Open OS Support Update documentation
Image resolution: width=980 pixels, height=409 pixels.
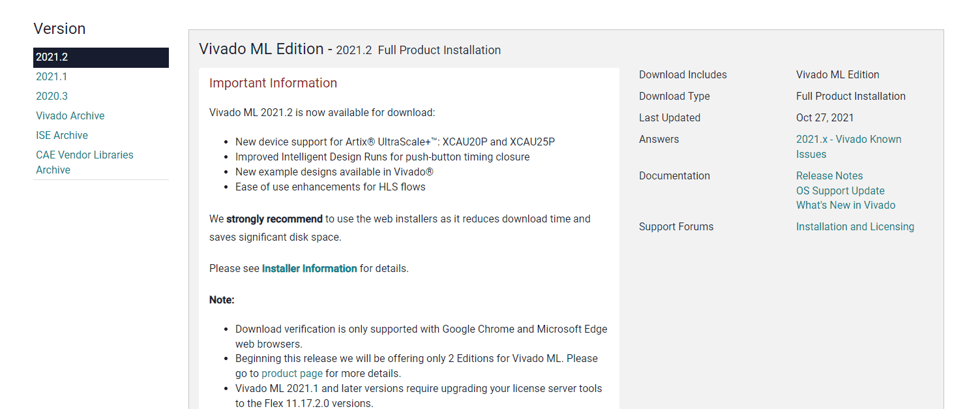(x=840, y=191)
